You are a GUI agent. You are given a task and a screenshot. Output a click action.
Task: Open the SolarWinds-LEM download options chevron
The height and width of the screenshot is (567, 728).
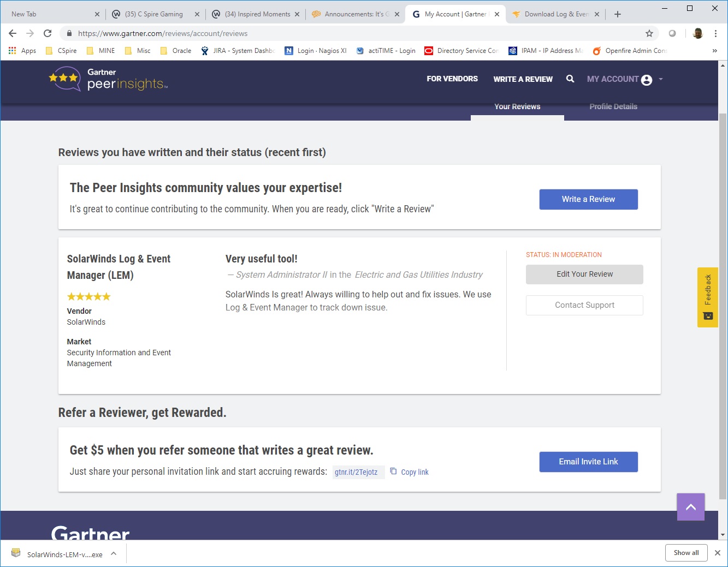[114, 553]
